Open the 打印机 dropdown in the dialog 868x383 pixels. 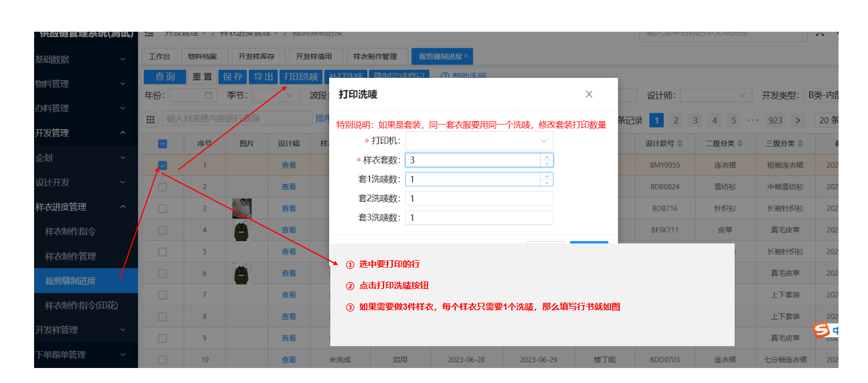tap(479, 141)
